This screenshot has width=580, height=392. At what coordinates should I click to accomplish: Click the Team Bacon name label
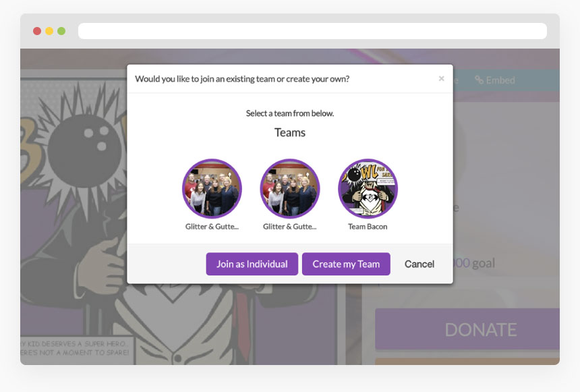click(368, 227)
